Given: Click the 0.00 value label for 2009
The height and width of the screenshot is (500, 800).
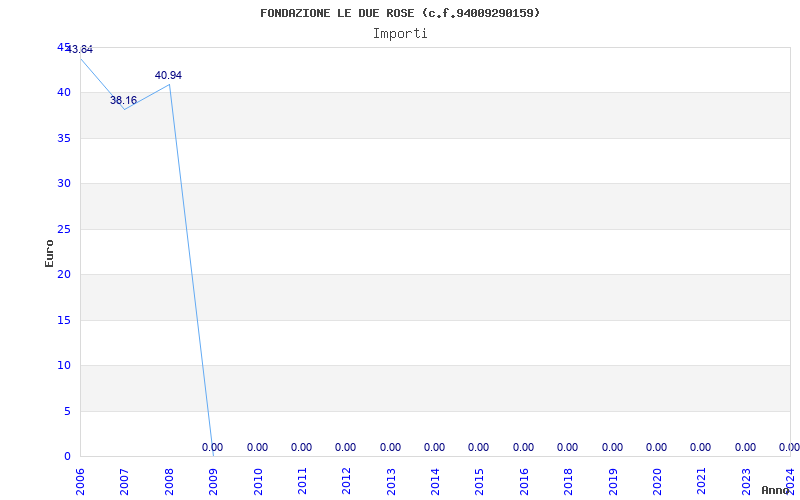Looking at the screenshot, I should pos(213,447).
